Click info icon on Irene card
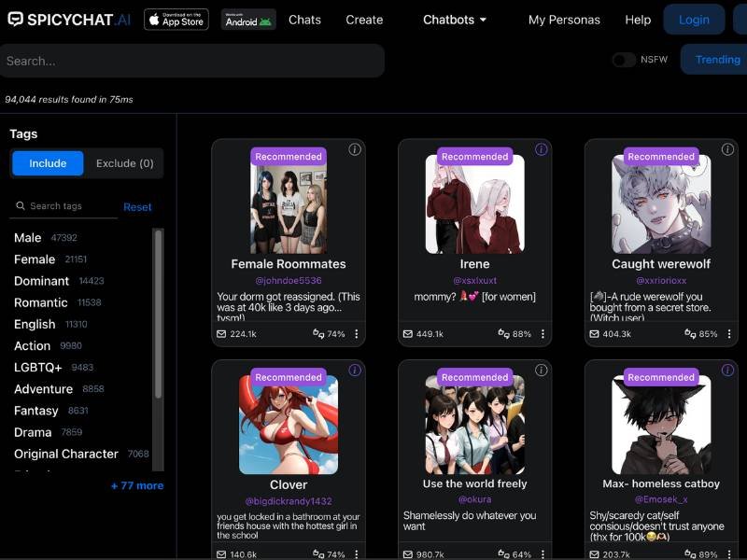 [542, 149]
